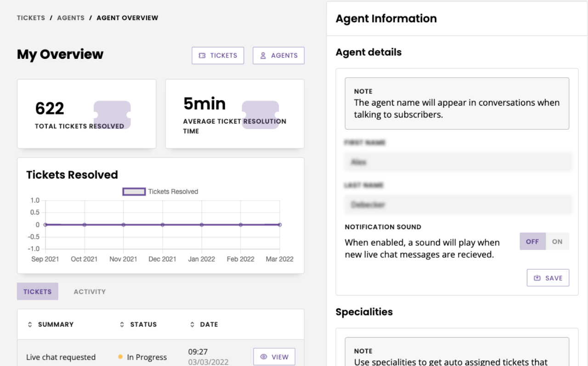
Task: Open the Tickets breadcrumb link
Action: [x=30, y=17]
